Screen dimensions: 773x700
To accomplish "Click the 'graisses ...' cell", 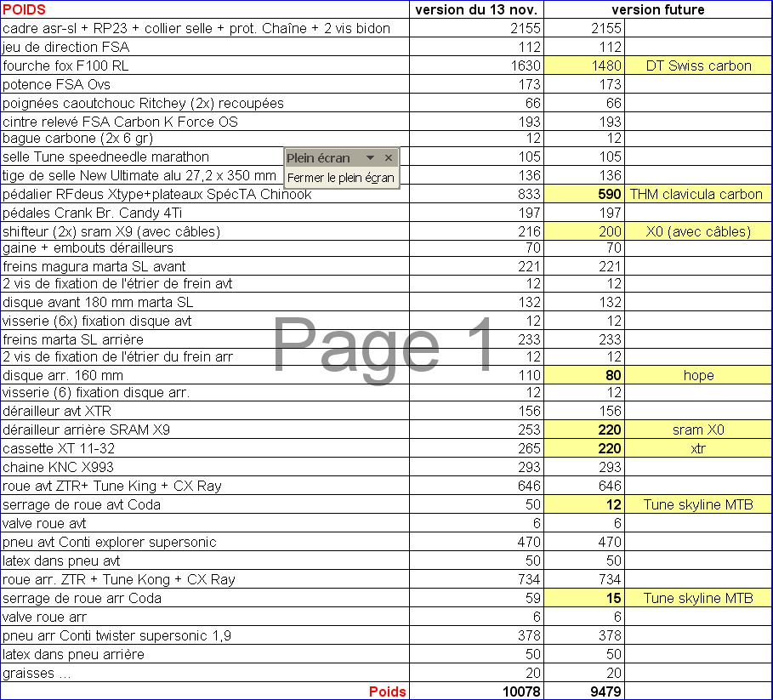I will click(205, 673).
